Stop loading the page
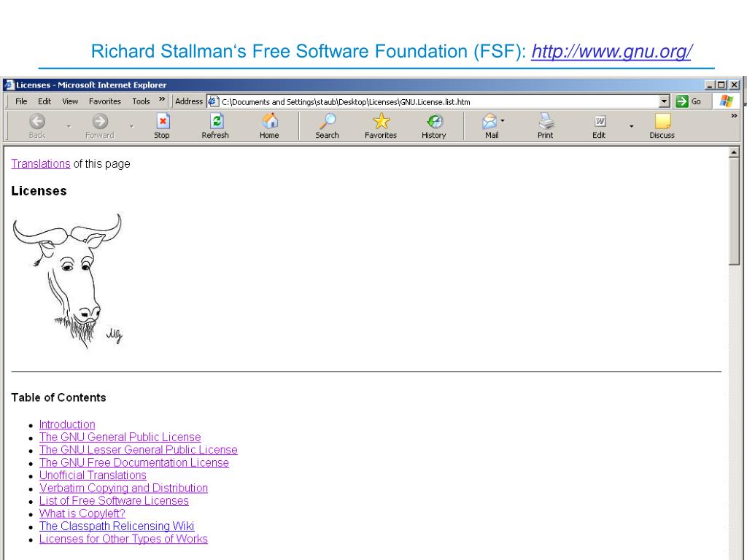Viewport: 747px width, 560px height. coord(162,126)
